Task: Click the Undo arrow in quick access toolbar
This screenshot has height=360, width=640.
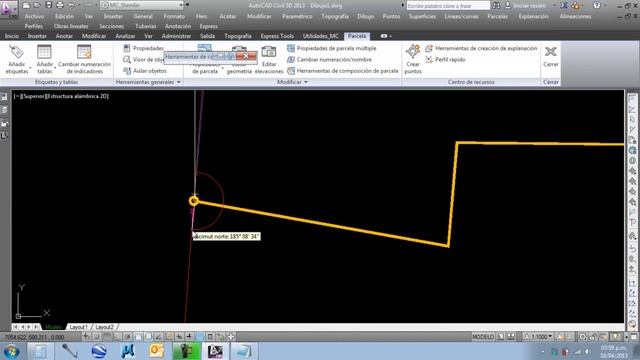Action: pyautogui.click(x=71, y=5)
